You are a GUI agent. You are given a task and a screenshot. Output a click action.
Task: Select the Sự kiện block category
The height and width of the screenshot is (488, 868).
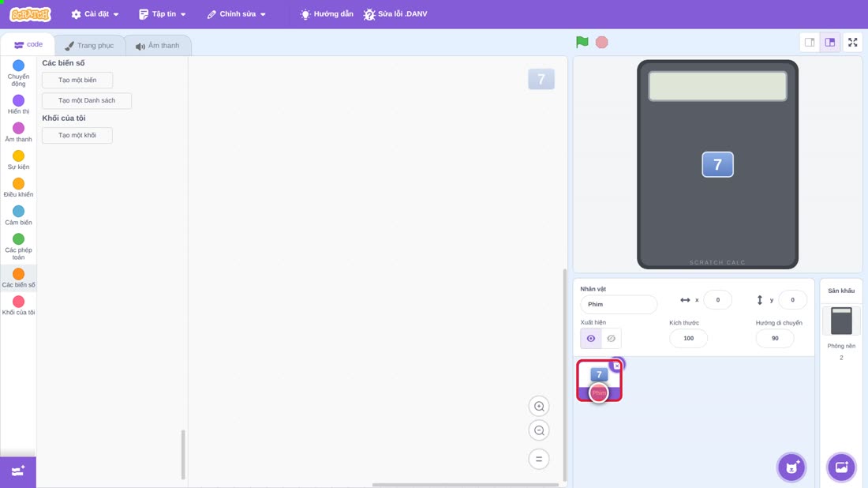pos(18,160)
